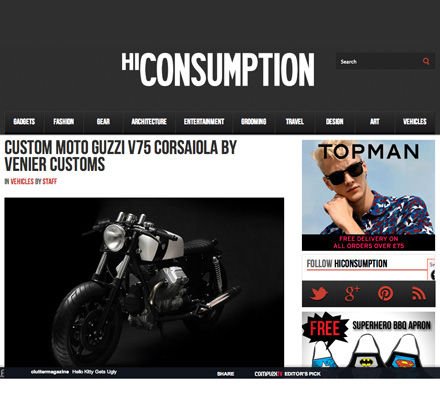Open the Pinterest follow icon
Image resolution: width=440 pixels, height=404 pixels.
pyautogui.click(x=385, y=294)
